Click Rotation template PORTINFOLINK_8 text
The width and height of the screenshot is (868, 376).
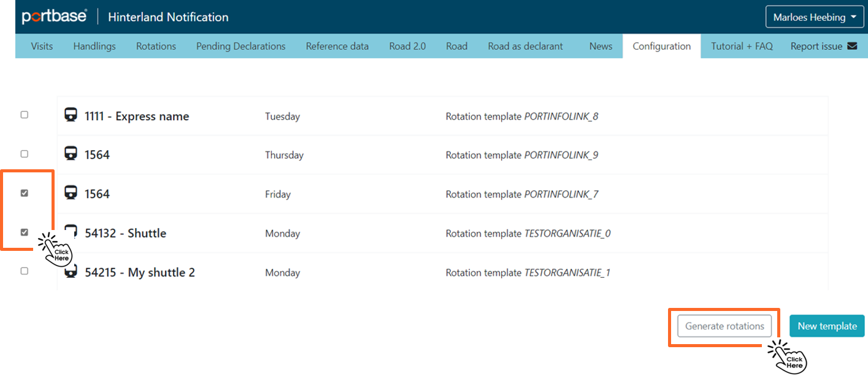[522, 116]
